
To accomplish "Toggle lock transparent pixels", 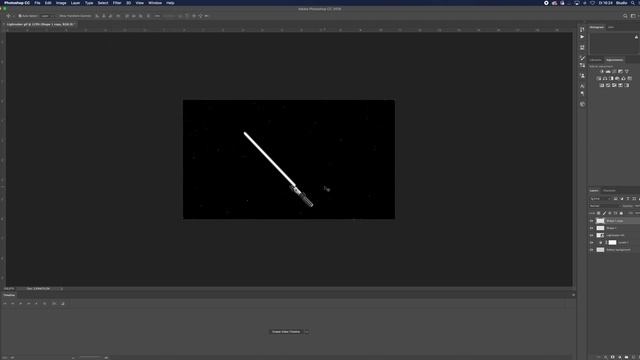I will tap(599, 213).
